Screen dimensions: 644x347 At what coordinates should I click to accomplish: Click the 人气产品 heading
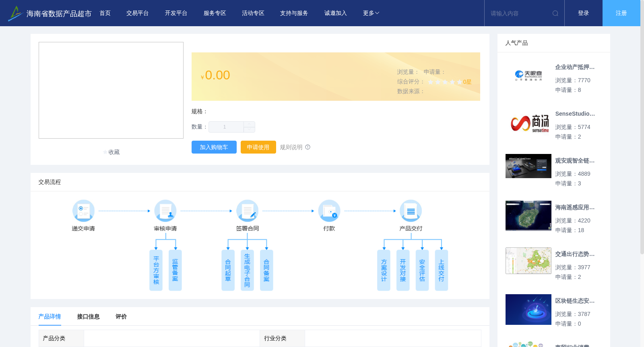[x=516, y=43]
